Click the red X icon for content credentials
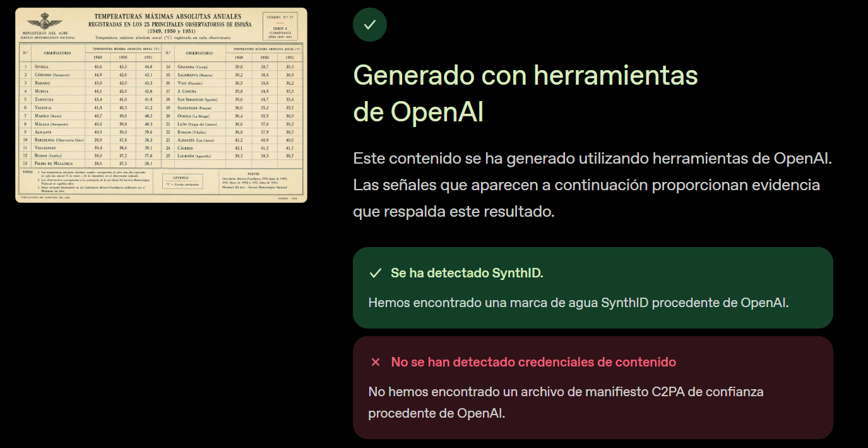The width and height of the screenshot is (868, 448). [376, 362]
